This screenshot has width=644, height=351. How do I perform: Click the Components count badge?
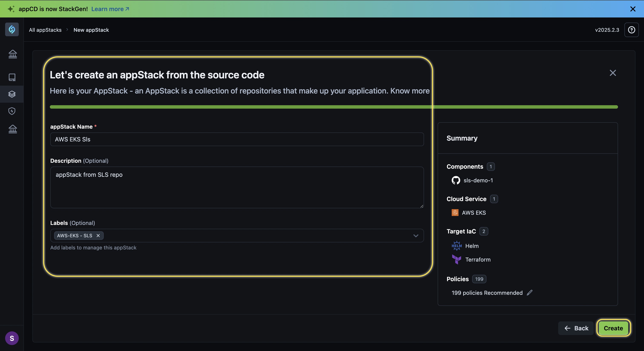click(490, 167)
